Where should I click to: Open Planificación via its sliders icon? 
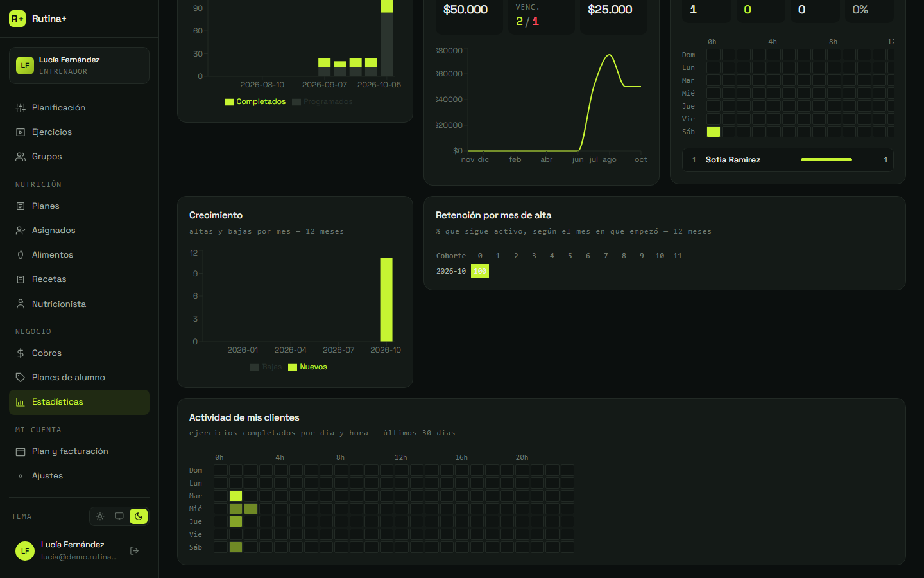tap(21, 108)
